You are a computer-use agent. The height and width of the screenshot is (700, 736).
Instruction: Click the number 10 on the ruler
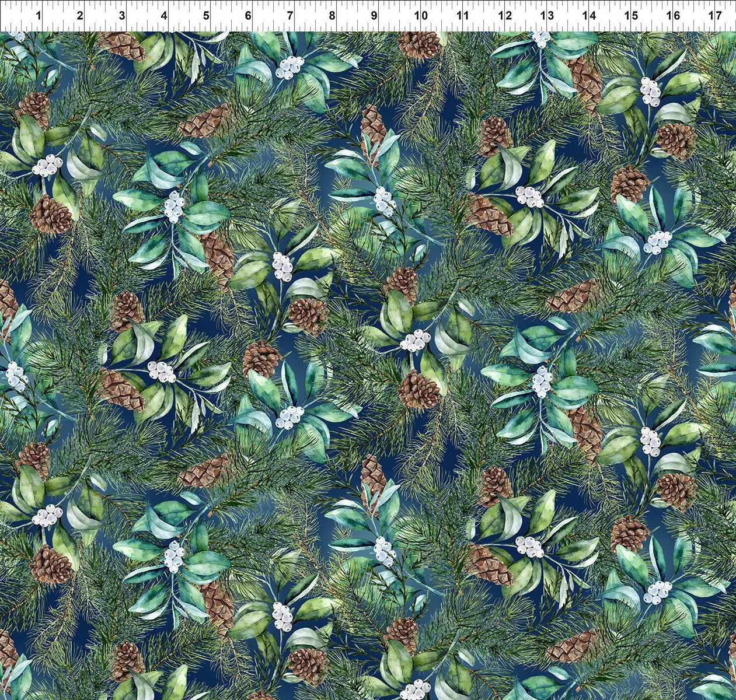coord(421,16)
